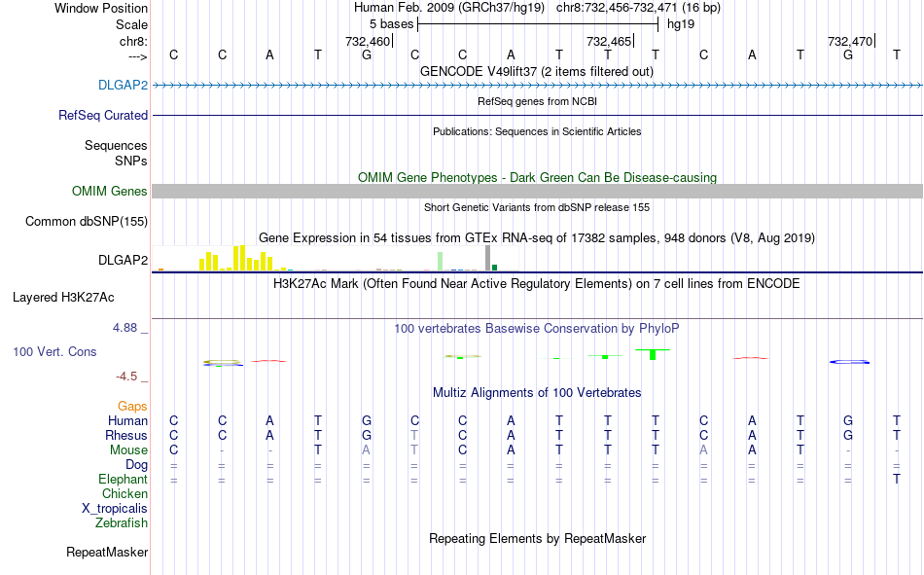Click the 100 Vert. Cons label
The height and width of the screenshot is (575, 924).
[x=54, y=351]
